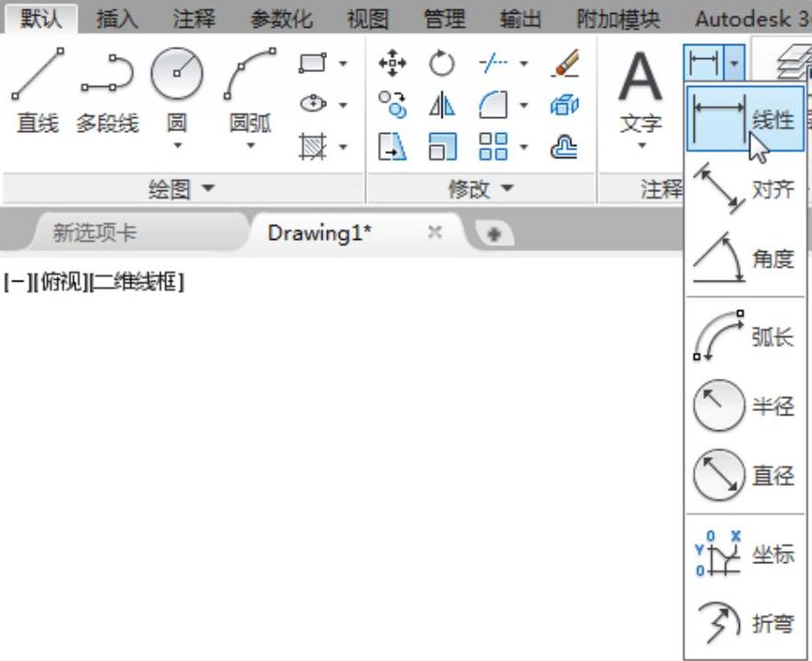Click the Hatch tool icon
The width and height of the screenshot is (812, 661).
[x=313, y=147]
